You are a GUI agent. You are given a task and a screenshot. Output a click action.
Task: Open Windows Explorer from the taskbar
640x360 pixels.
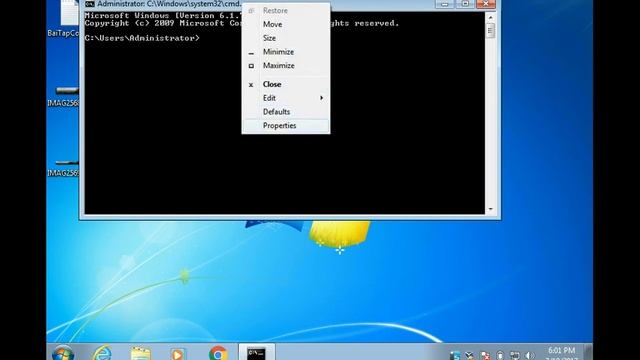pos(141,353)
